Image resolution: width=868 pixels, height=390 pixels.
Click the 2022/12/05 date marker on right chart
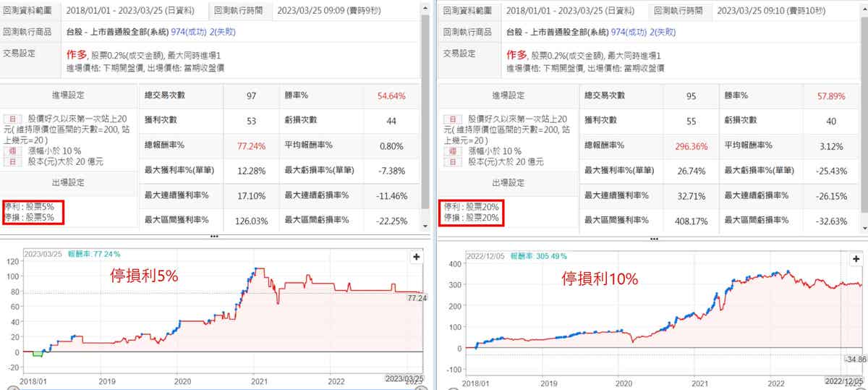pos(843,379)
